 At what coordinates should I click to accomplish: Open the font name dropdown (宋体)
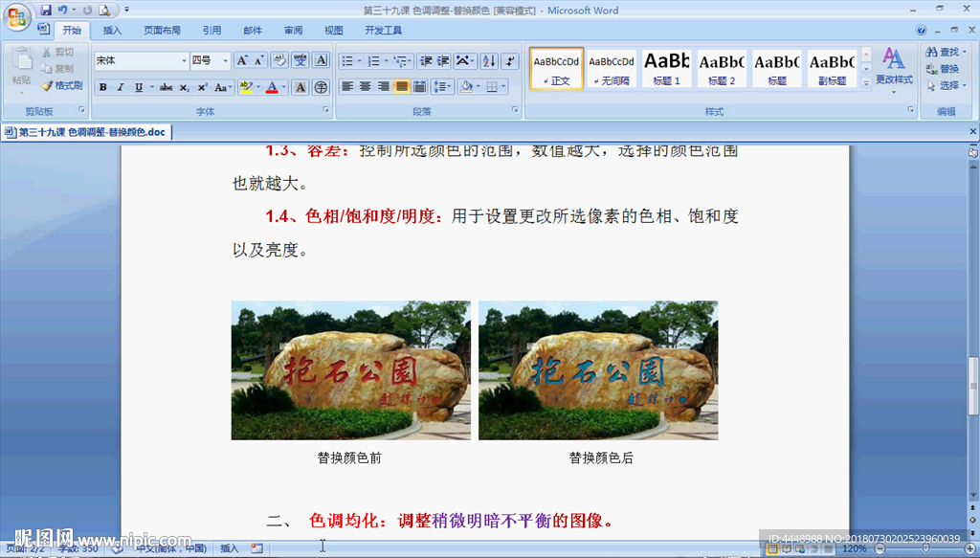click(x=184, y=60)
